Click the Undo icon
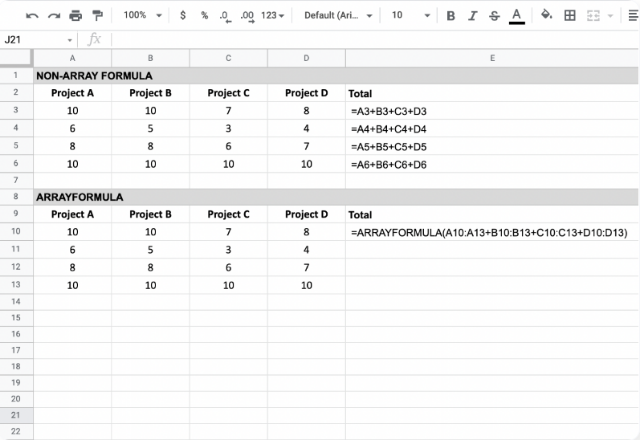This screenshot has width=640, height=440. coord(32,16)
